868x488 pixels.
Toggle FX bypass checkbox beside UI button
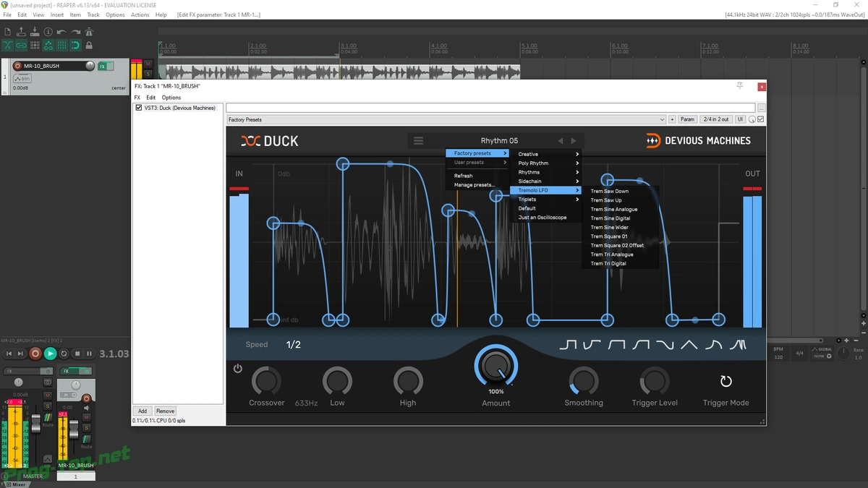(760, 119)
